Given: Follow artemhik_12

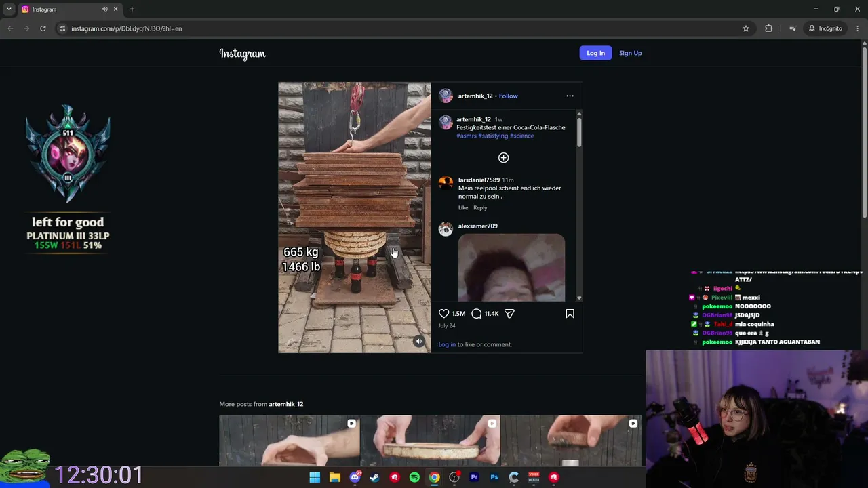Looking at the screenshot, I should click(x=508, y=96).
